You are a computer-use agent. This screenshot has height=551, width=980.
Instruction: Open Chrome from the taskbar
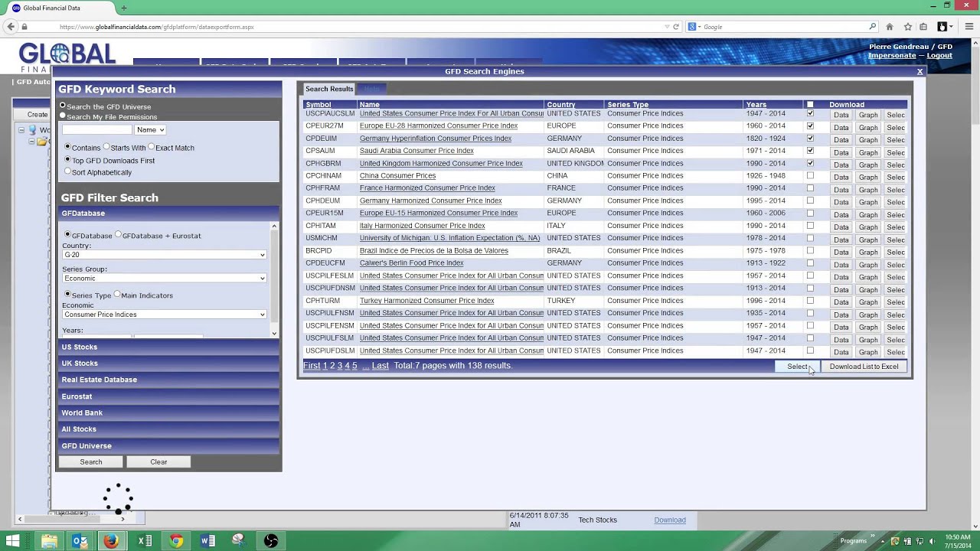pyautogui.click(x=176, y=541)
